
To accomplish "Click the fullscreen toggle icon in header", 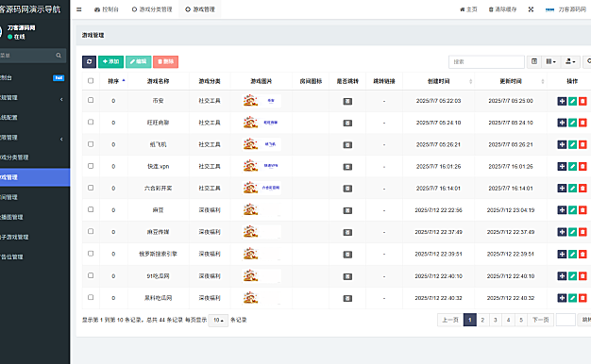I will click(x=531, y=9).
